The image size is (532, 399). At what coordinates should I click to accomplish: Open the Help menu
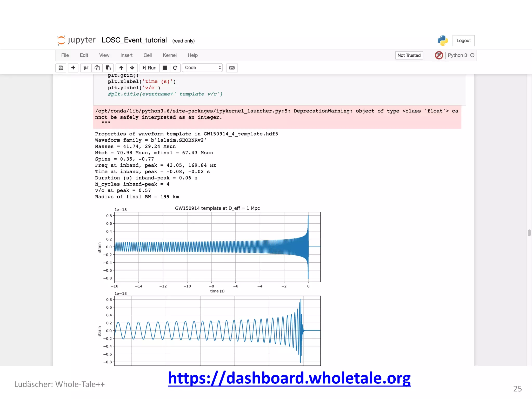[x=193, y=55]
